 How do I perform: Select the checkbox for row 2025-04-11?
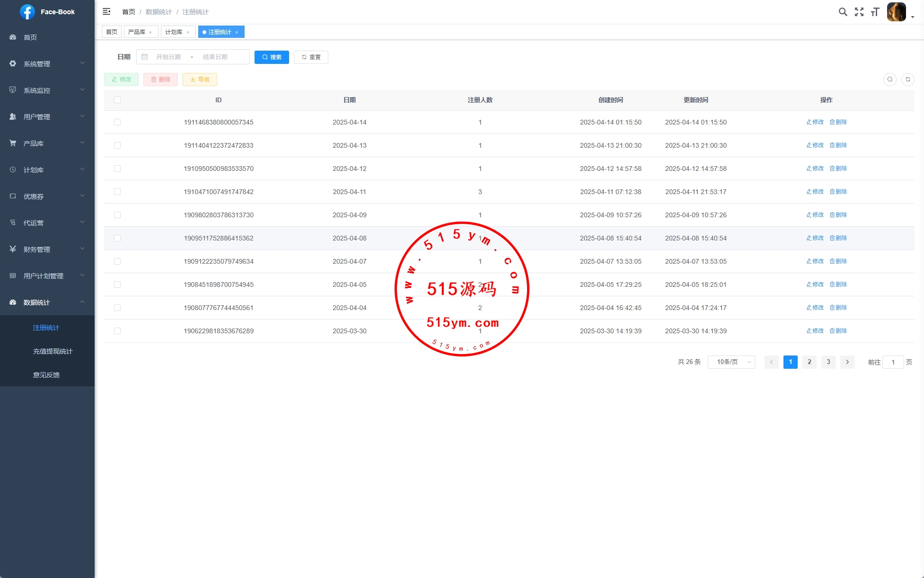117,192
